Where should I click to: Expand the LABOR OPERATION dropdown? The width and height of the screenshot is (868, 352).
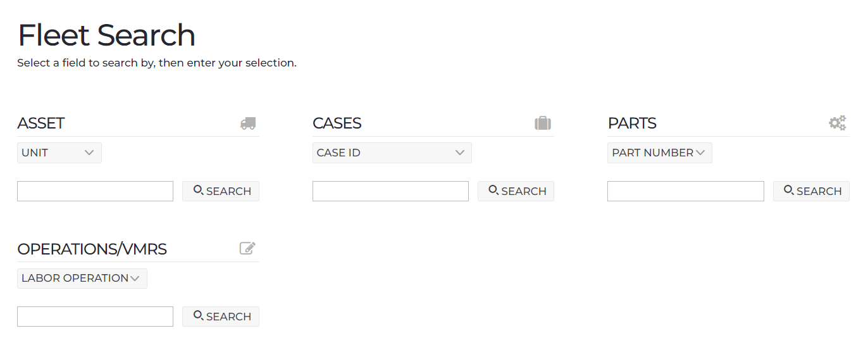(x=82, y=278)
